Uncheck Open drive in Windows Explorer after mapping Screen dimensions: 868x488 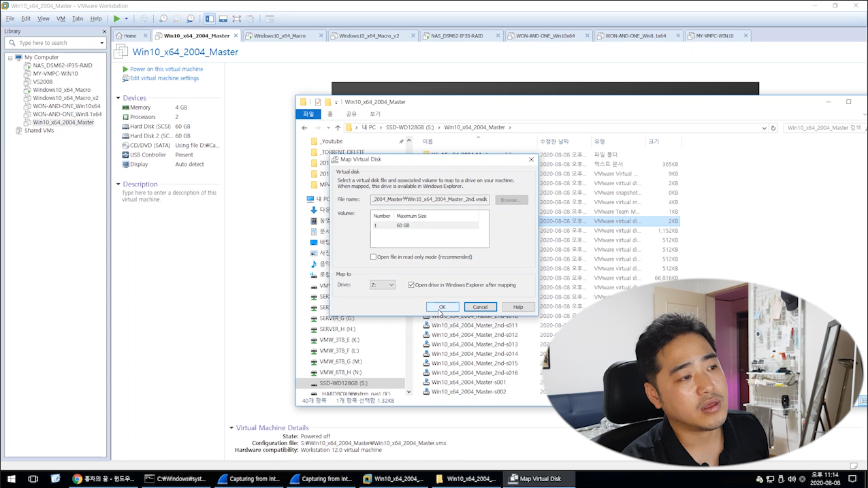click(411, 285)
